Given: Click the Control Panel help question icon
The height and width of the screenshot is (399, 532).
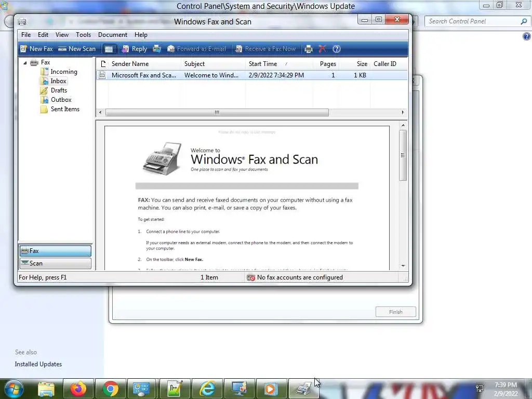Looking at the screenshot, I should tap(527, 37).
